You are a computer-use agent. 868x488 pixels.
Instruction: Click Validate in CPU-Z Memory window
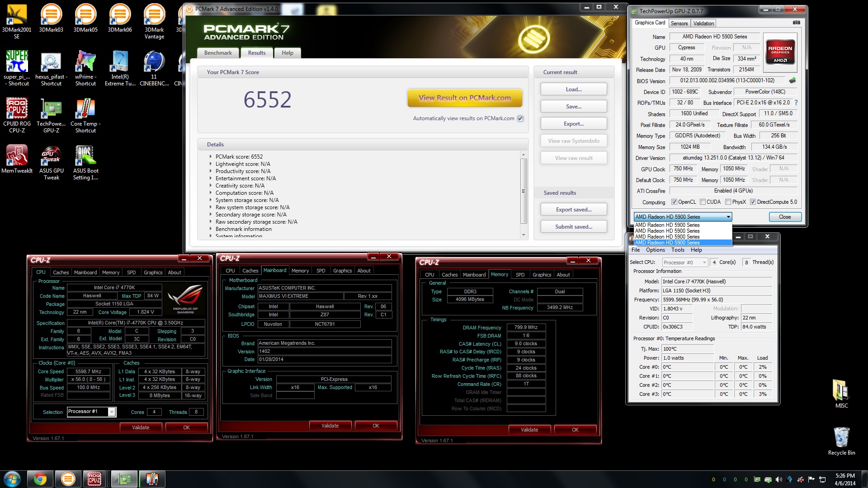529,430
